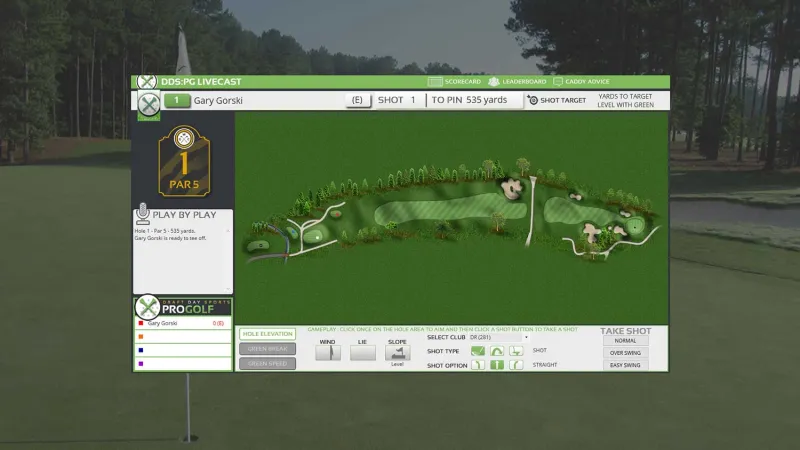Toggle the Green Break view

(x=267, y=349)
